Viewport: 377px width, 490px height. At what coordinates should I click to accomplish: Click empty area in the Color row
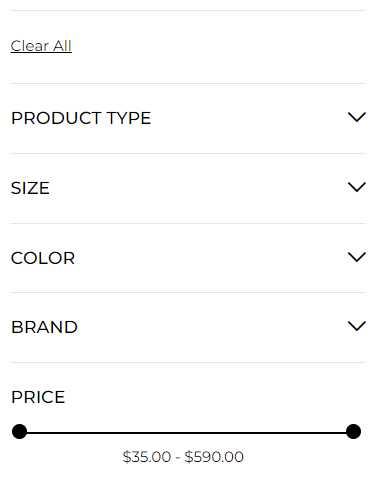coord(210,258)
